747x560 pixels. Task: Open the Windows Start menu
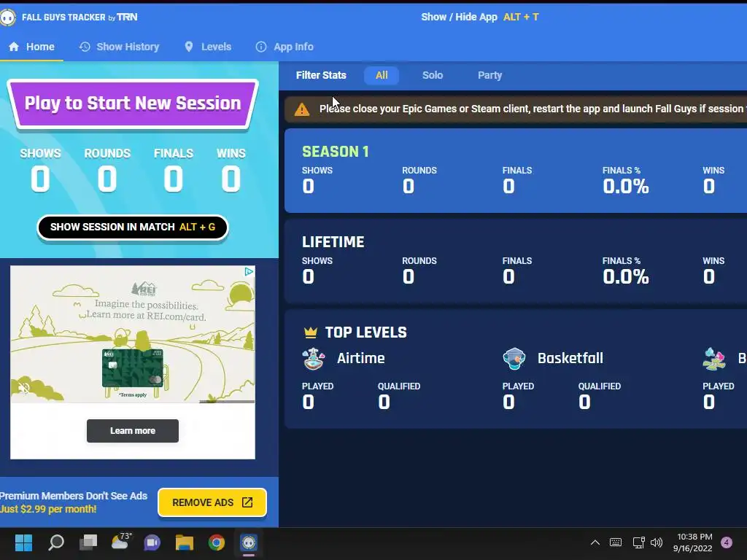point(23,542)
